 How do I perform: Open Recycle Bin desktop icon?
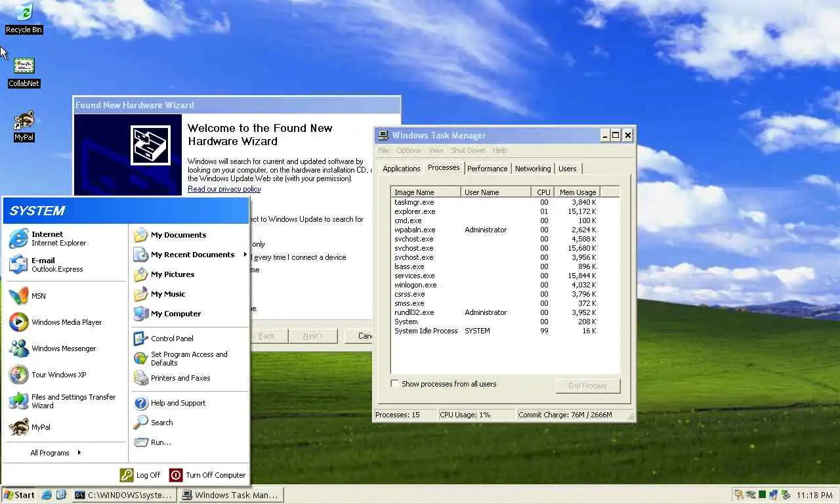coord(24,12)
